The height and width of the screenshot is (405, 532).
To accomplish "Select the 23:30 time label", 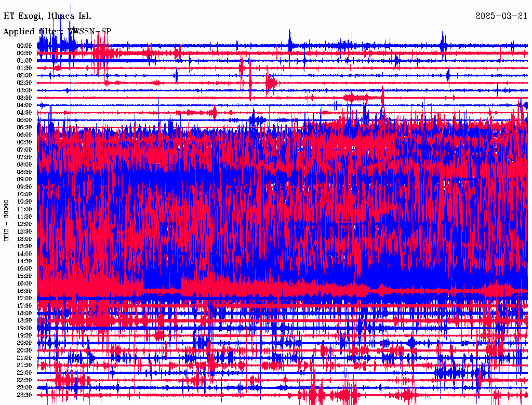I will coord(24,395).
